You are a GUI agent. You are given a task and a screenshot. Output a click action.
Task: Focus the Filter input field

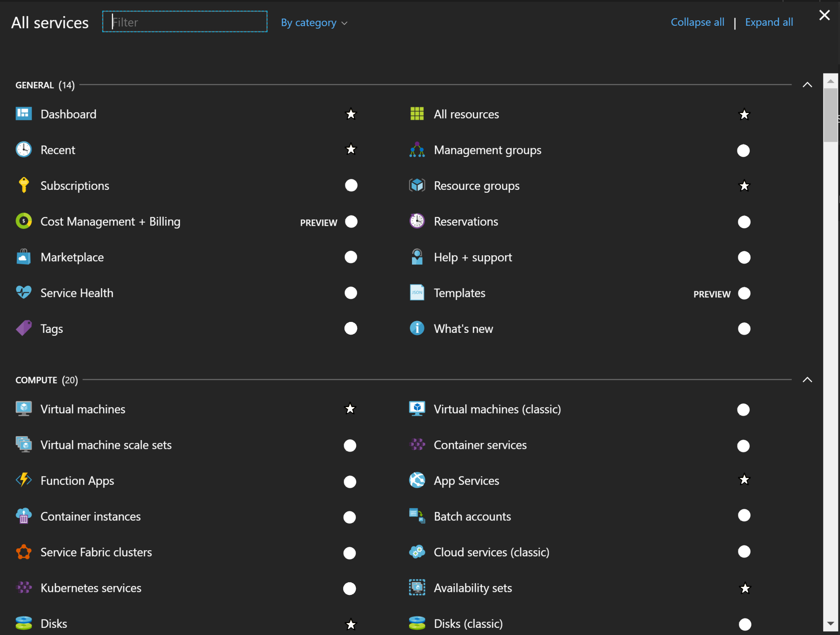point(185,22)
